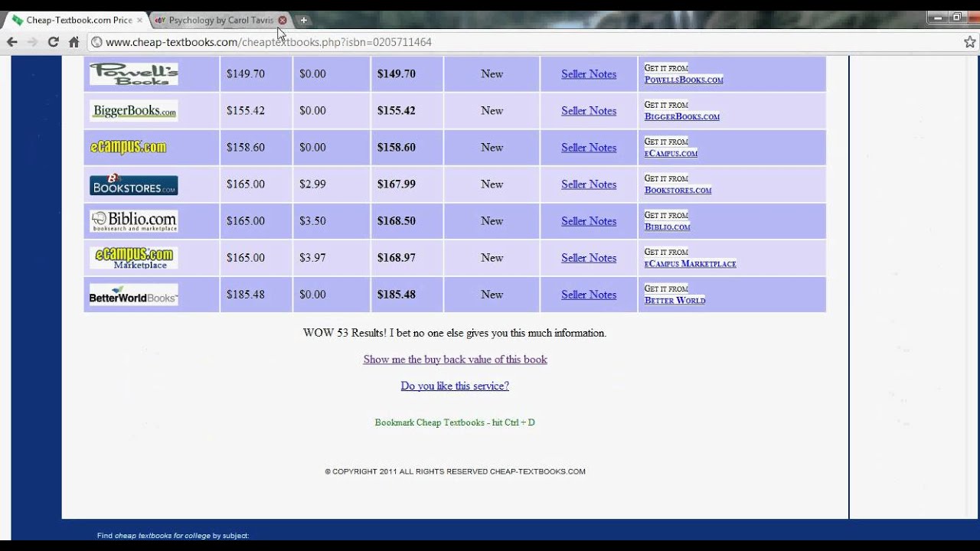Viewport: 980px width, 551px height.
Task: Close the Cheap-Textbook.com Price tab
Action: click(x=139, y=20)
